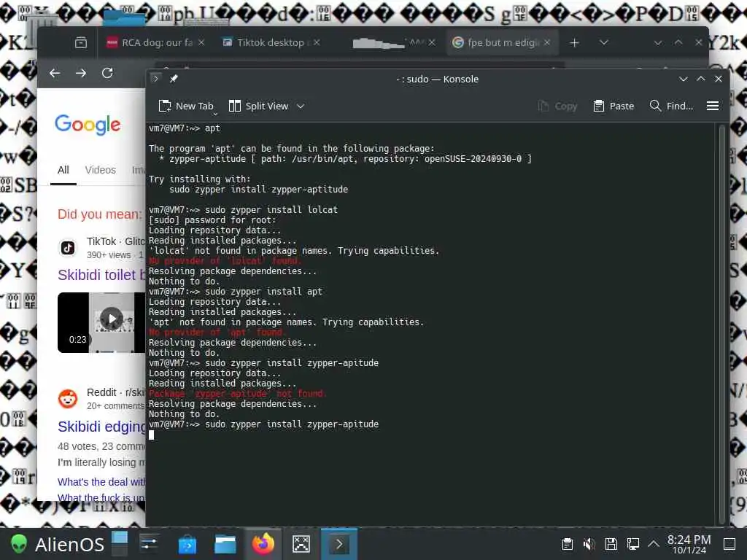Viewport: 747px width, 560px height.
Task: Open the Firefox View icon in tab bar
Action: (81, 43)
